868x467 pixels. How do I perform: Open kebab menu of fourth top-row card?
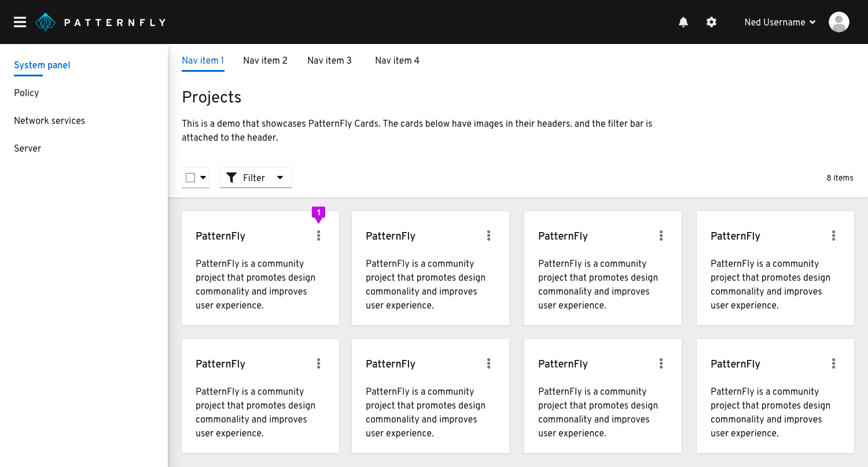click(834, 236)
